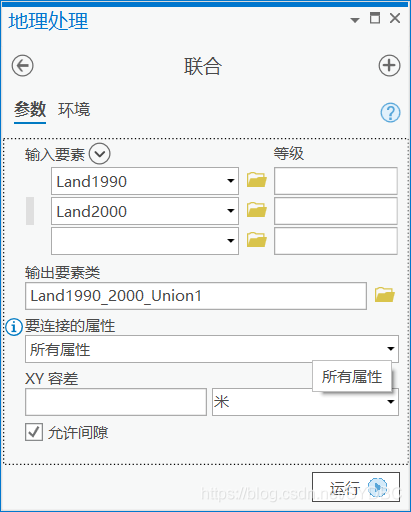Click the XY 容差 value field
The image size is (411, 512).
click(x=116, y=402)
